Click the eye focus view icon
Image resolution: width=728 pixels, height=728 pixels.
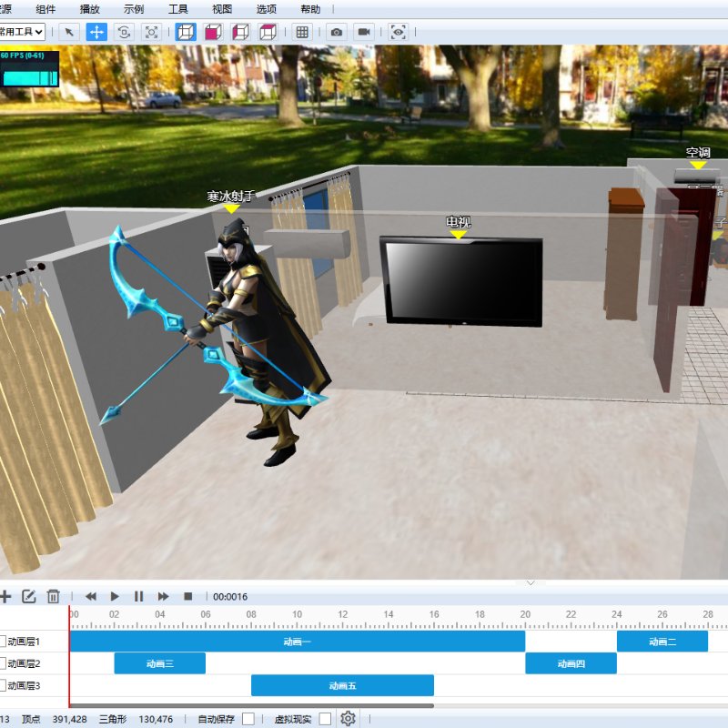399,32
